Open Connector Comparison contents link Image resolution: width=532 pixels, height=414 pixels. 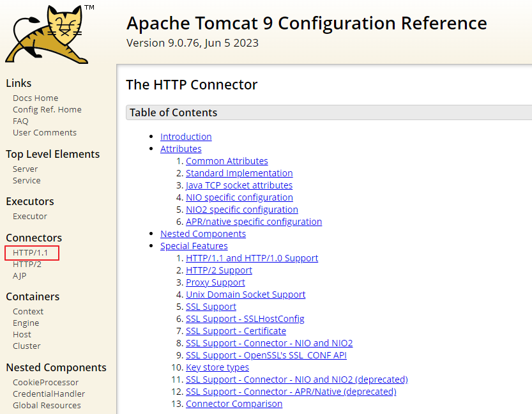[234, 404]
